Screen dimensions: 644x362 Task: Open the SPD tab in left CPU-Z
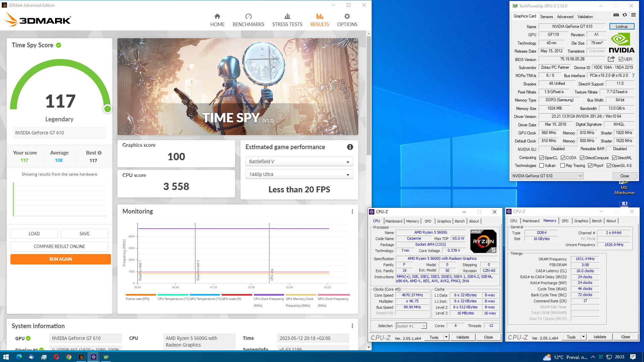tap(428, 221)
